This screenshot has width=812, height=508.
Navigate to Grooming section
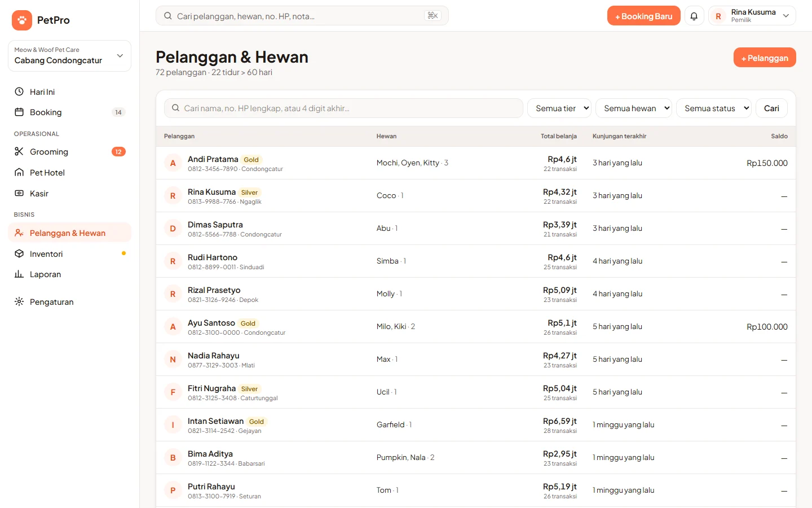tap(69, 151)
